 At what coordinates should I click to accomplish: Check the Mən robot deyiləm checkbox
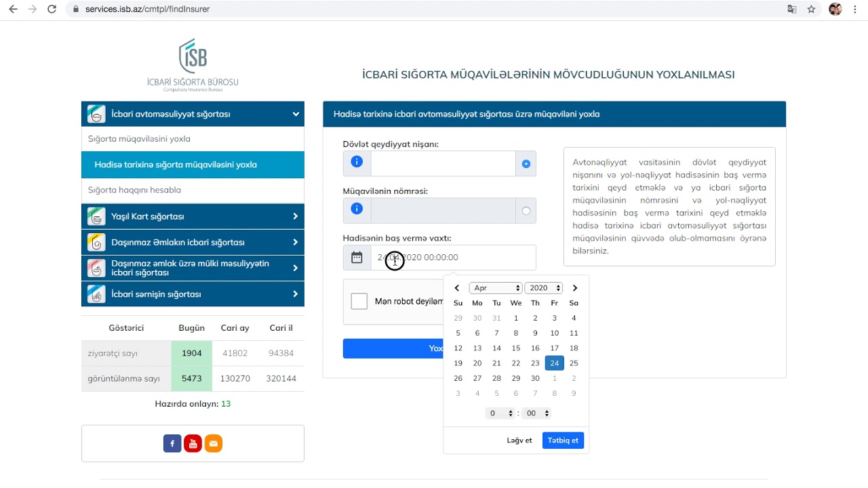tap(359, 302)
